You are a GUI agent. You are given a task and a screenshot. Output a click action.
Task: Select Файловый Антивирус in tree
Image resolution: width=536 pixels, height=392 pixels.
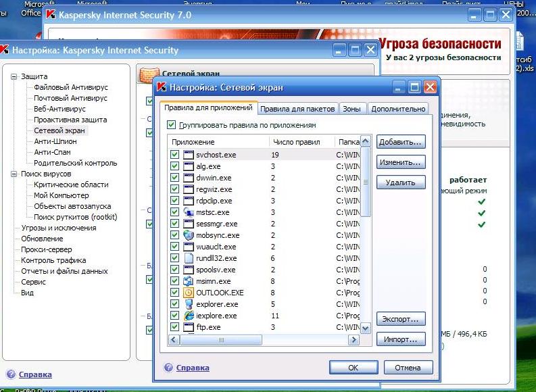coord(71,87)
